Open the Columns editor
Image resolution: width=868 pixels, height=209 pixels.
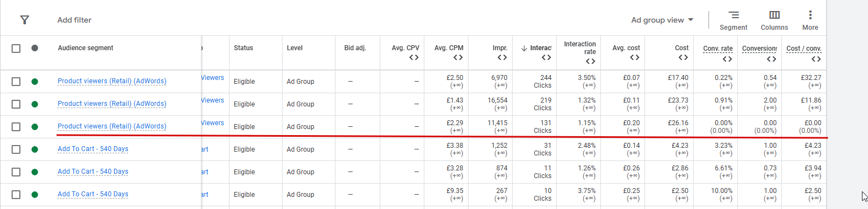[x=774, y=20]
